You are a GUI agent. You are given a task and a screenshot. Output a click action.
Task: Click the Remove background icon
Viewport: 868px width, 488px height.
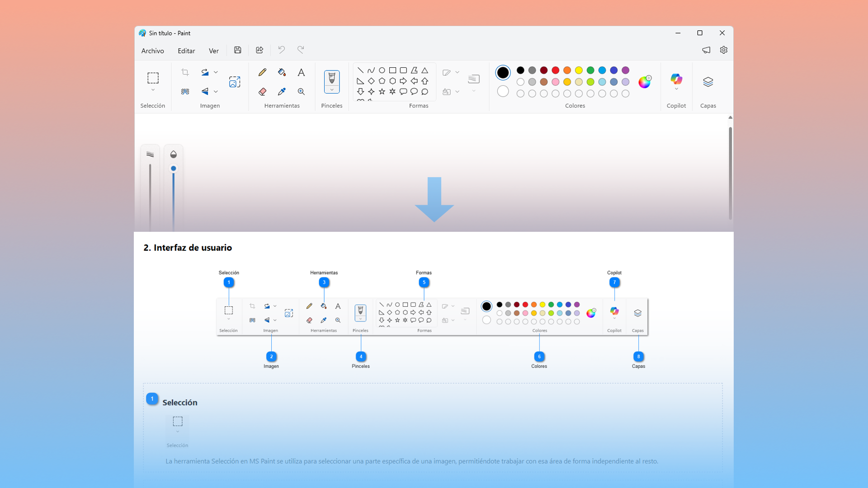tap(185, 92)
